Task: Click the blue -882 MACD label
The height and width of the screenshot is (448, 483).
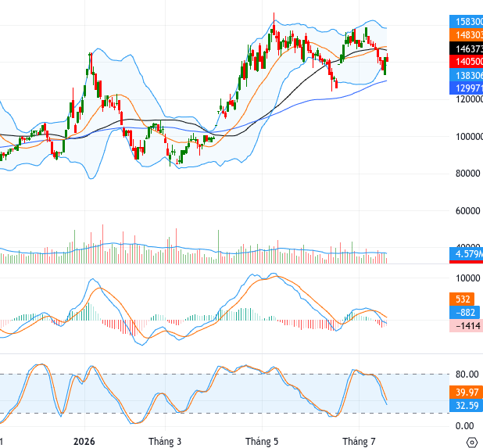Action: tap(464, 313)
